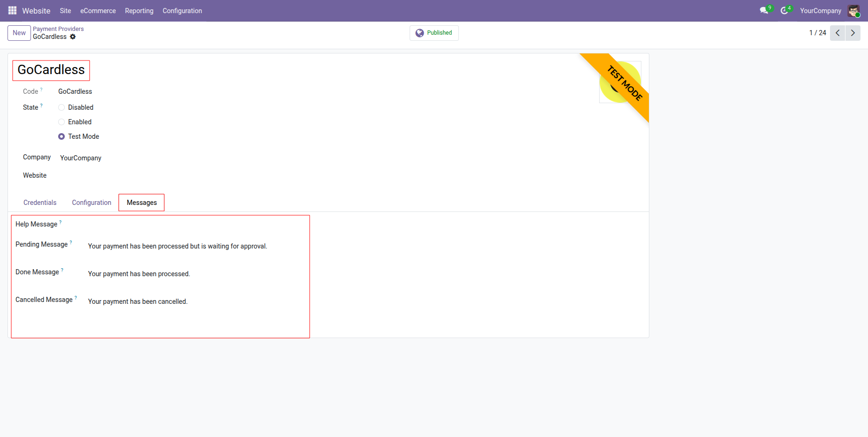868x437 pixels.
Task: Open the Configuration top menu
Action: [x=183, y=10]
